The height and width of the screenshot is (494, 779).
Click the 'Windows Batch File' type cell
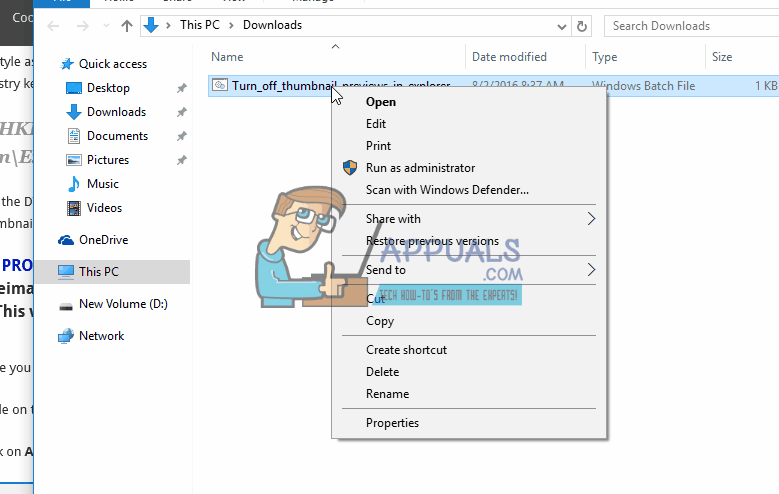(644, 85)
